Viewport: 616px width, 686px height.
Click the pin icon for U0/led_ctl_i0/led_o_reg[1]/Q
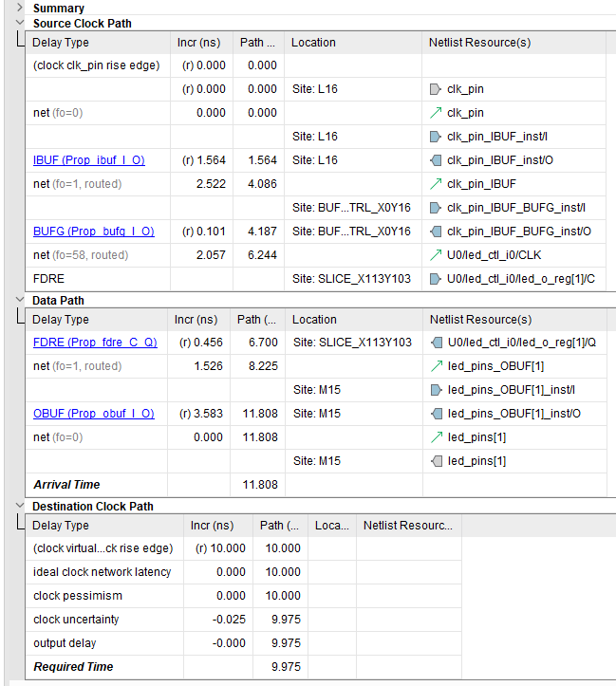click(x=437, y=343)
